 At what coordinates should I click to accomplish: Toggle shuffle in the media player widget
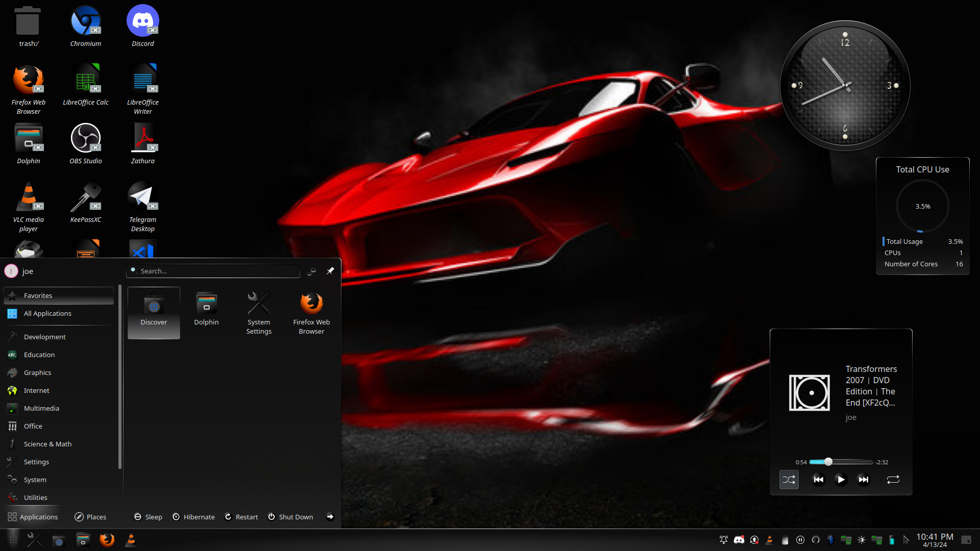(x=789, y=480)
